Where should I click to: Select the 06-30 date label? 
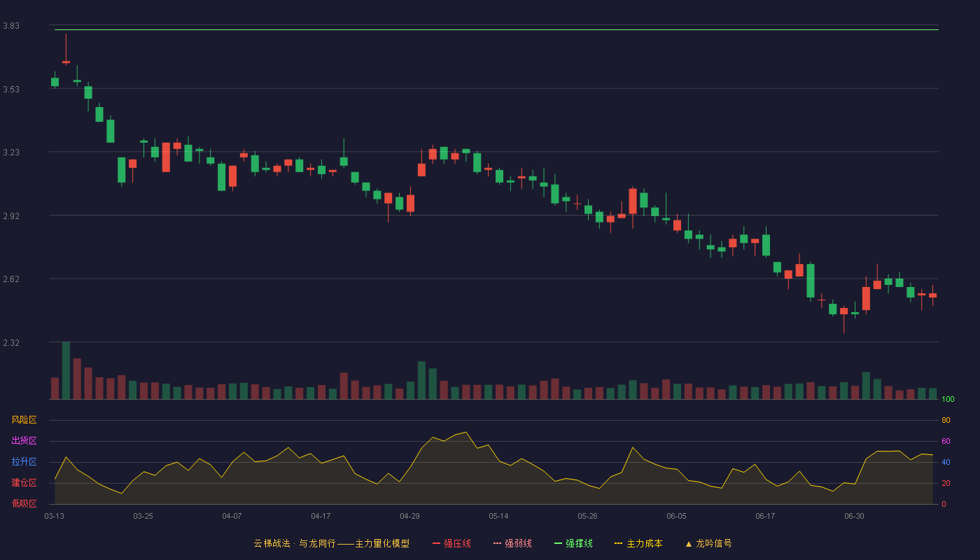855,516
